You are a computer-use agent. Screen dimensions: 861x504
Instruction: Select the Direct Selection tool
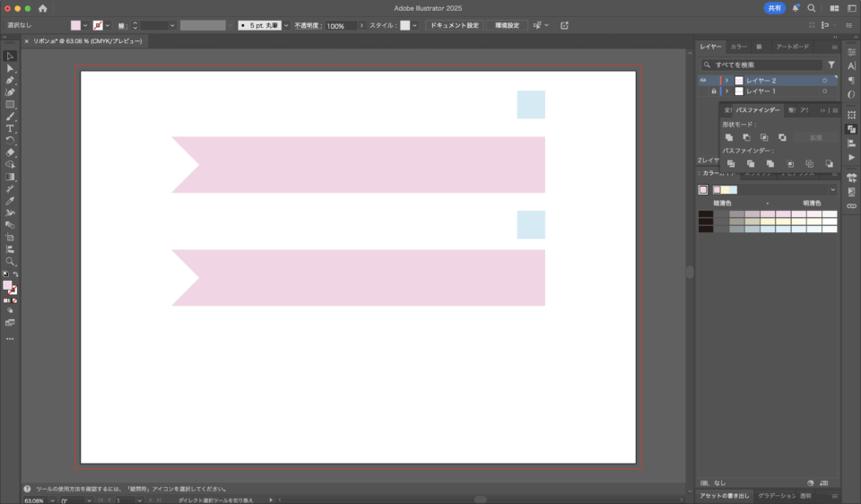pyautogui.click(x=11, y=68)
